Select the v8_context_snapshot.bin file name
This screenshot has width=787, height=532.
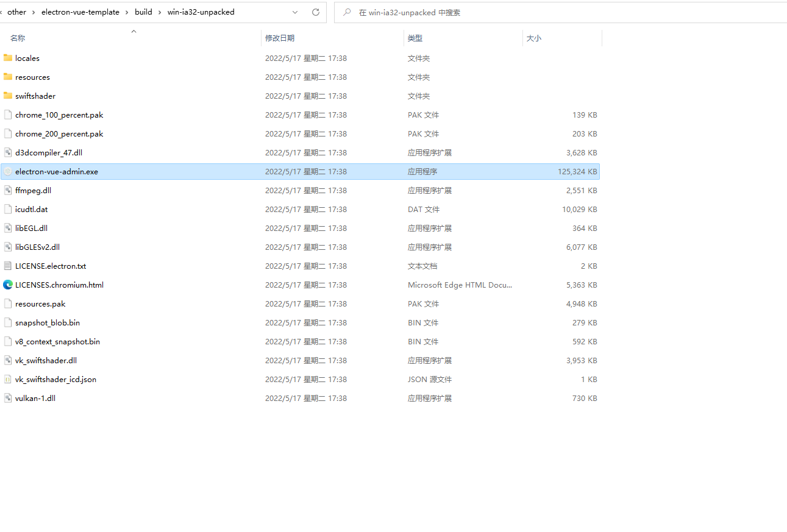[57, 342]
